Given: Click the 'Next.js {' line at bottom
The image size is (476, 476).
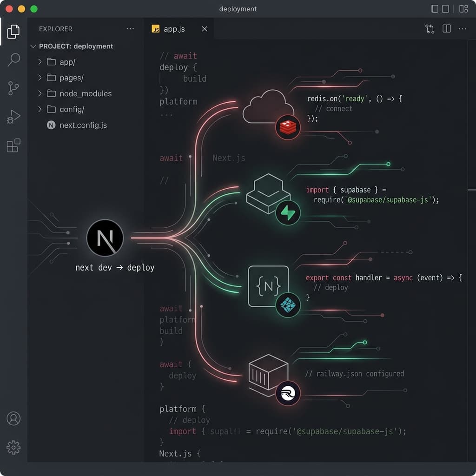Looking at the screenshot, I should click(180, 454).
